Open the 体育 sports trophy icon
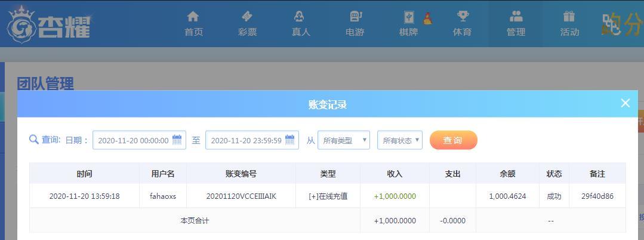The height and width of the screenshot is (240, 644). [x=463, y=17]
